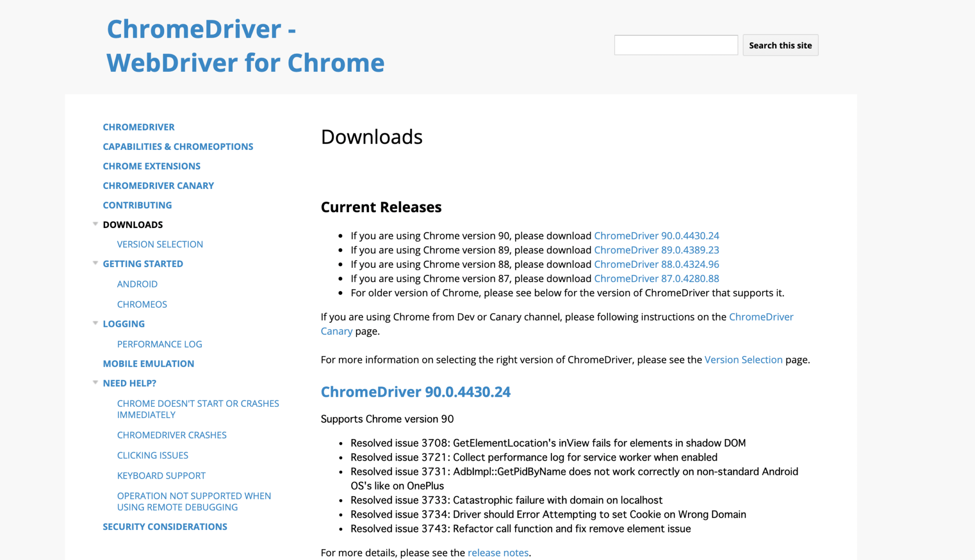Viewport: 975px width, 560px height.
Task: Open the CHROMEDRIVER CANARY page
Action: click(x=158, y=185)
